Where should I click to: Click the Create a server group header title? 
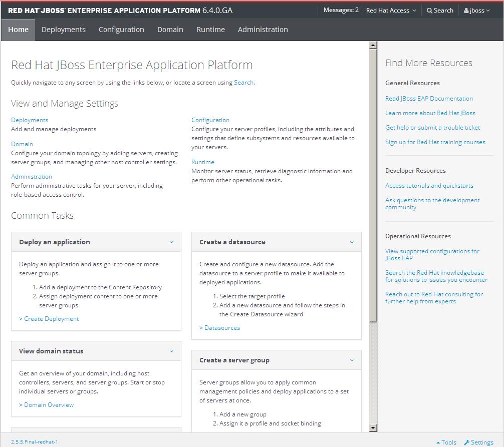(x=234, y=360)
